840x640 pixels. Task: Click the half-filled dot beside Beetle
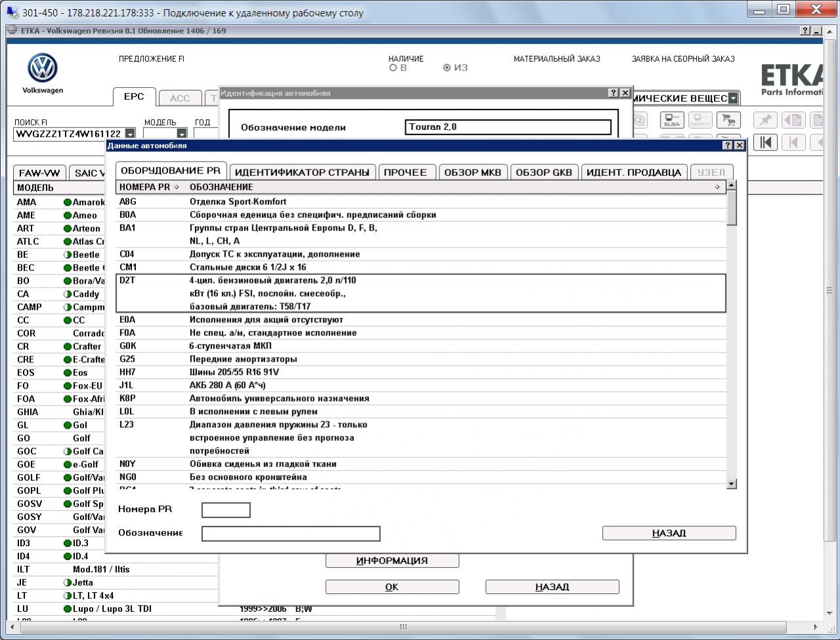point(67,255)
